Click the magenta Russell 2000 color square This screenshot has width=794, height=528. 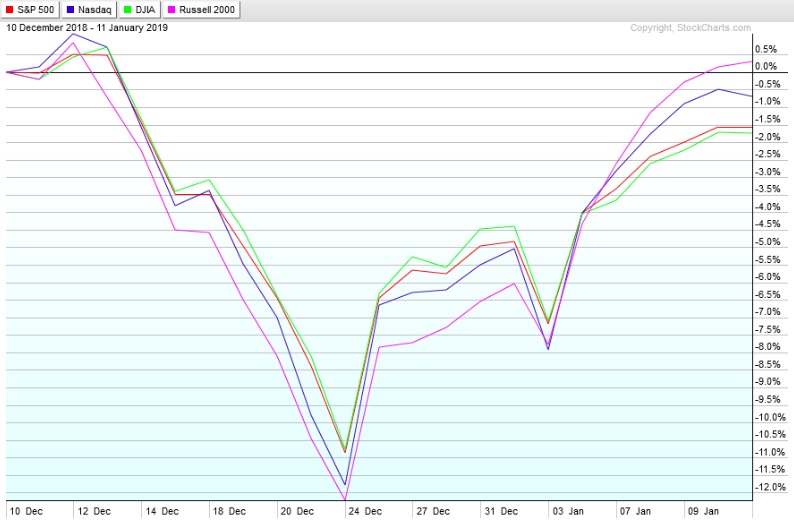pyautogui.click(x=171, y=10)
